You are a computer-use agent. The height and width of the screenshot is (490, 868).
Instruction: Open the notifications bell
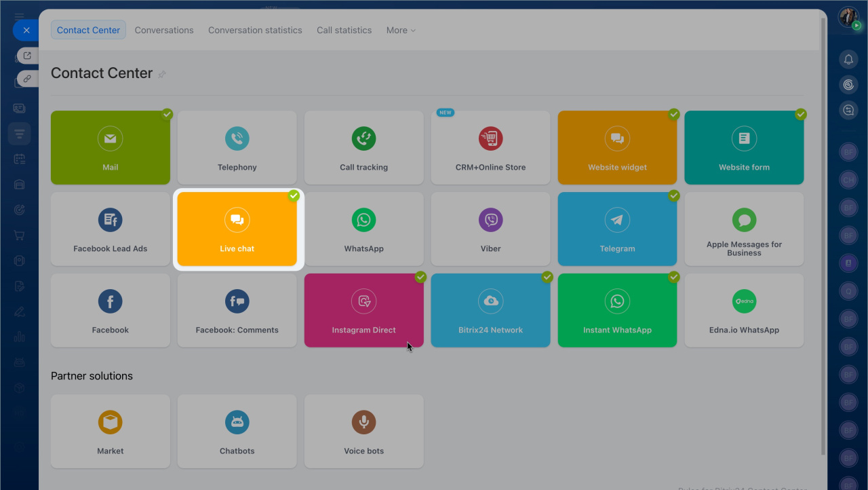(848, 60)
